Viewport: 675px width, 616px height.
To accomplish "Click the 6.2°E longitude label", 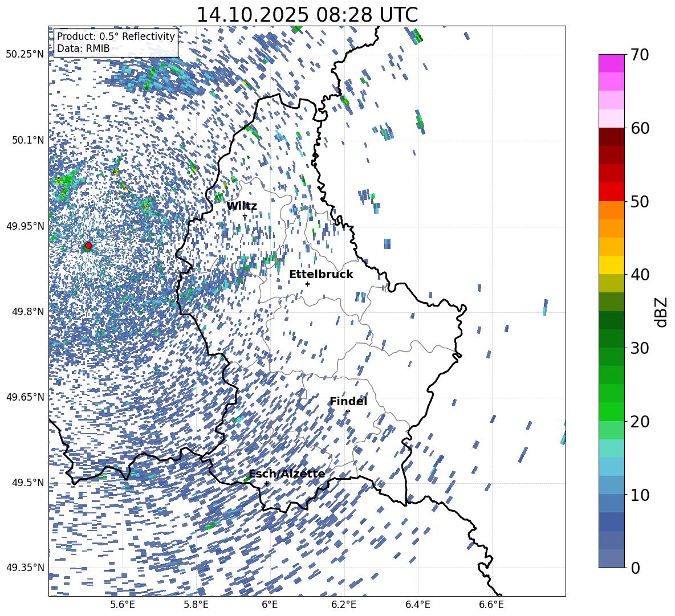I will [344, 605].
